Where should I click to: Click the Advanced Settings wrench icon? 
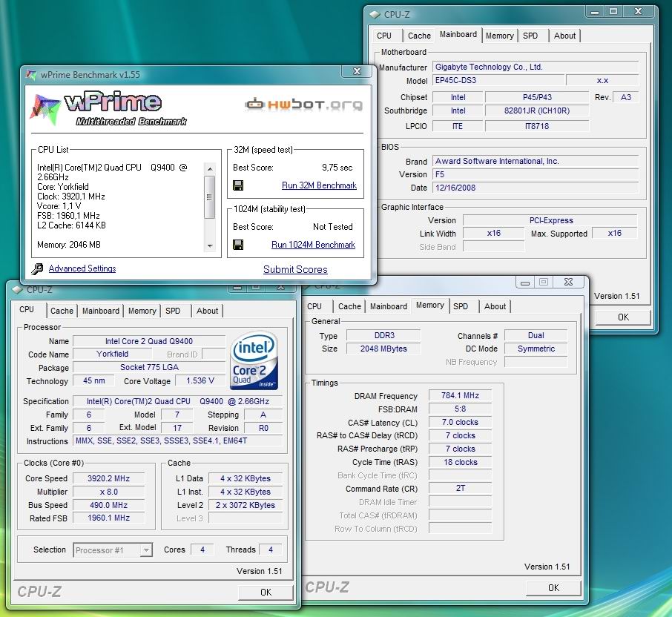[x=37, y=268]
